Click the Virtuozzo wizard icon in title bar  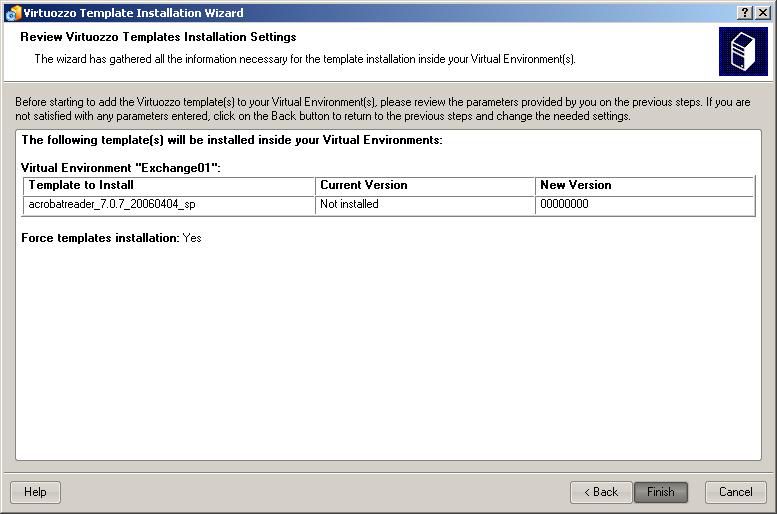pos(11,13)
